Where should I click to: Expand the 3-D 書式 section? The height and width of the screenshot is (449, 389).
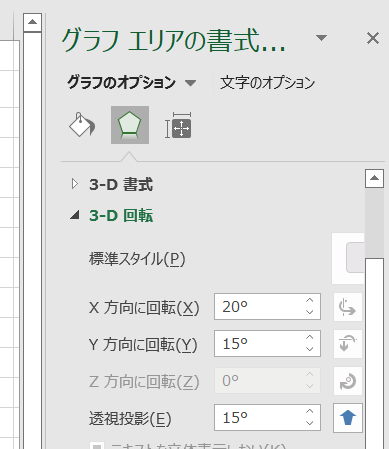click(75, 184)
